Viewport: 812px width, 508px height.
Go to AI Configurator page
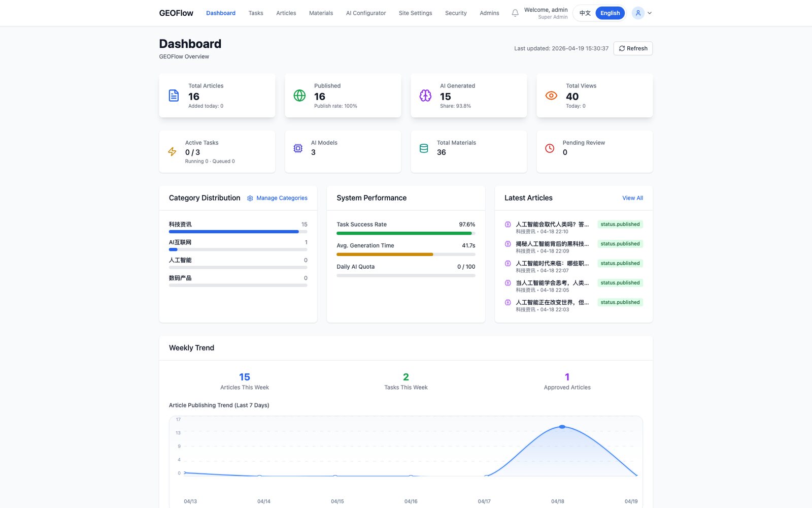coord(366,13)
